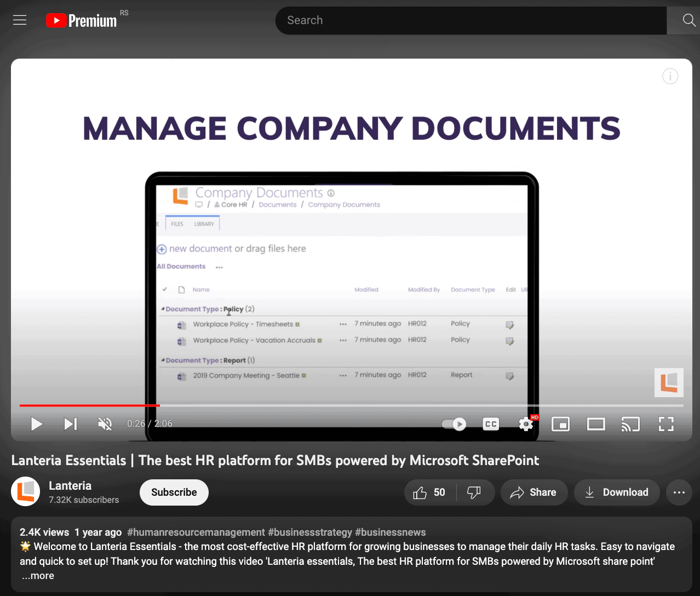Subscribe to the Lanteria channel
Image resolution: width=700 pixels, height=596 pixels.
pos(174,492)
